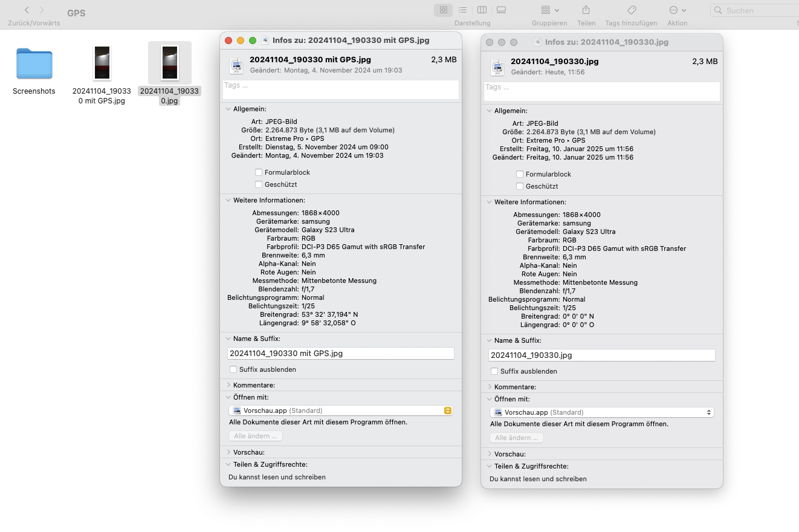Open the Screenshots folder icon

coord(34,64)
